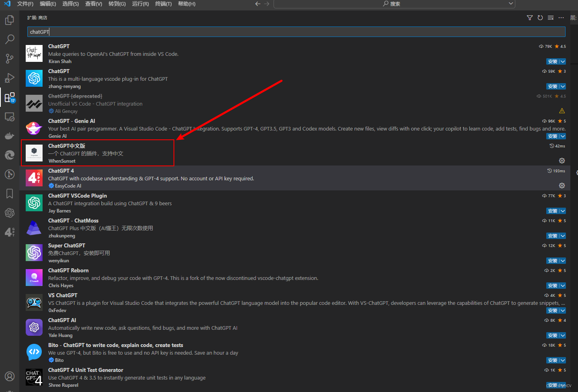This screenshot has height=392, width=578.
Task: Refresh the extensions list
Action: [x=540, y=18]
